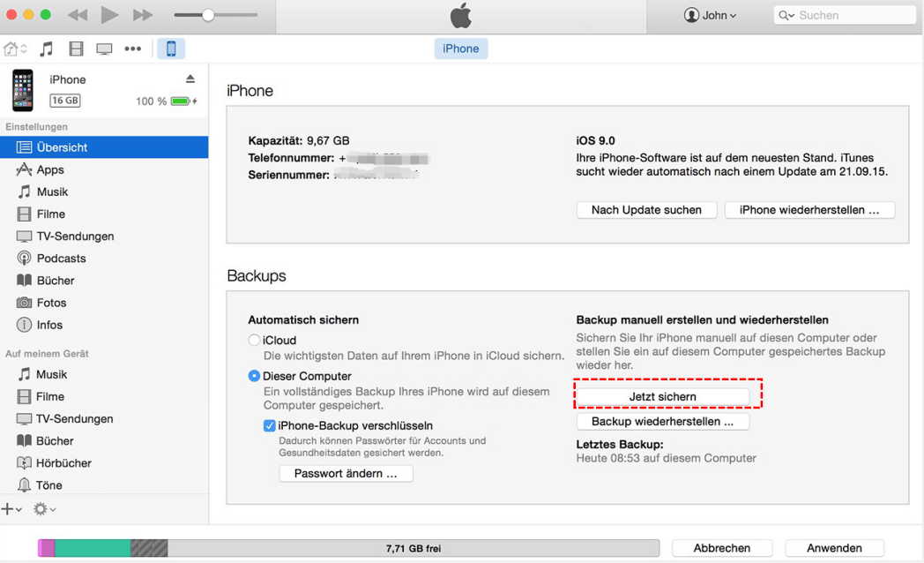Skip forward to the next track

click(x=143, y=15)
